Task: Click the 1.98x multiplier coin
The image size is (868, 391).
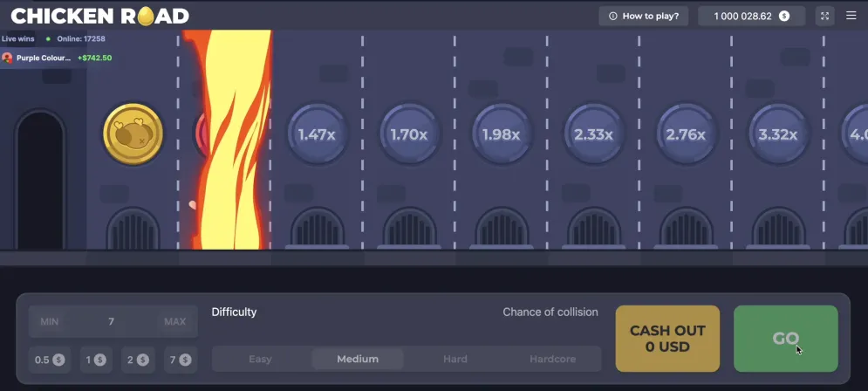Action: click(x=501, y=134)
